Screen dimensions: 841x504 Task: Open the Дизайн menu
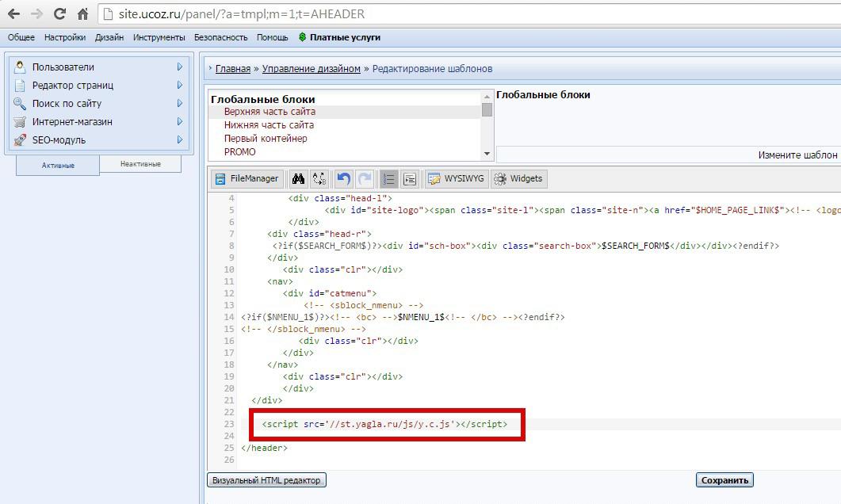click(x=109, y=37)
